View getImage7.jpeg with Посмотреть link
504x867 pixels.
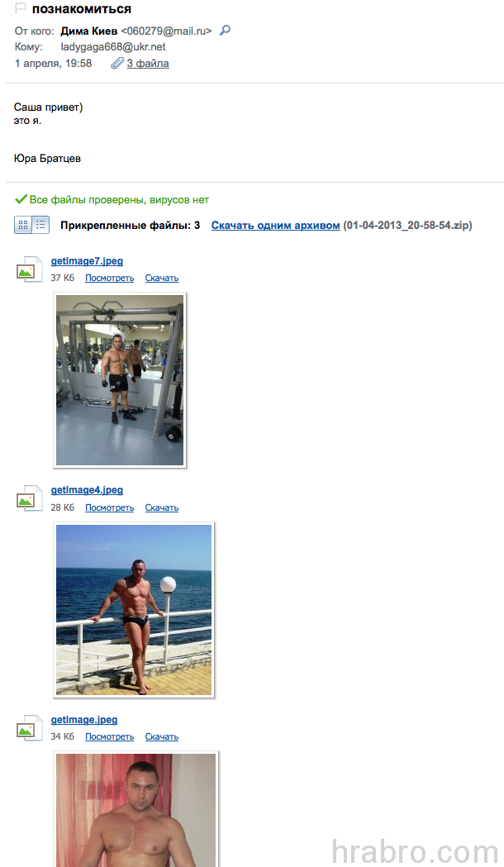pyautogui.click(x=109, y=279)
